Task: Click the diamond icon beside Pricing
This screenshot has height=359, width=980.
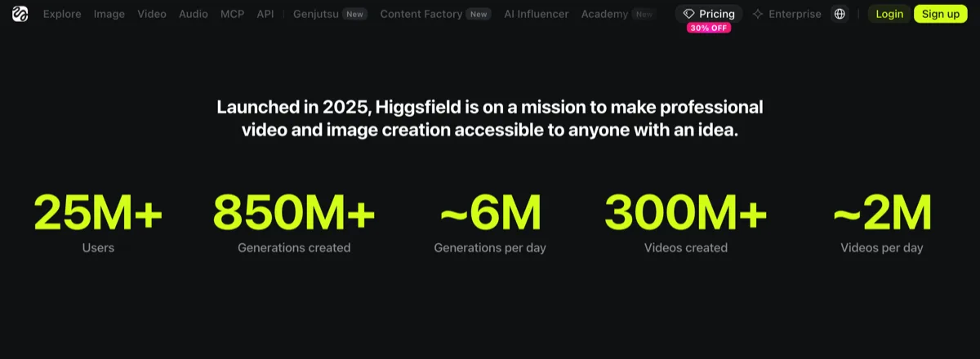Action: [x=689, y=14]
